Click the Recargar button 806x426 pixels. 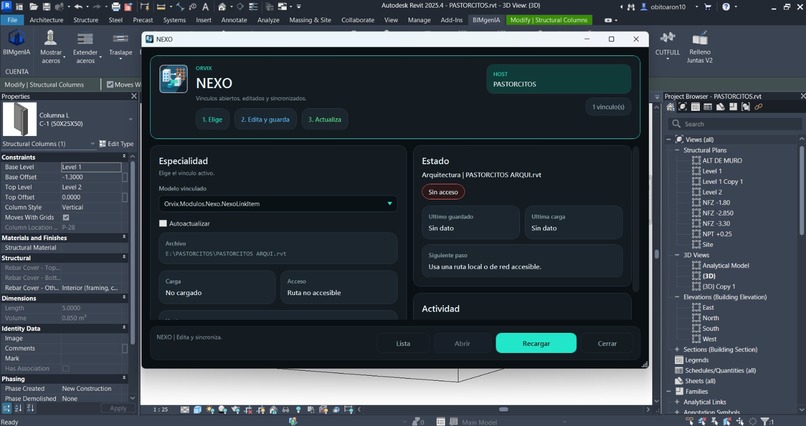coord(536,343)
